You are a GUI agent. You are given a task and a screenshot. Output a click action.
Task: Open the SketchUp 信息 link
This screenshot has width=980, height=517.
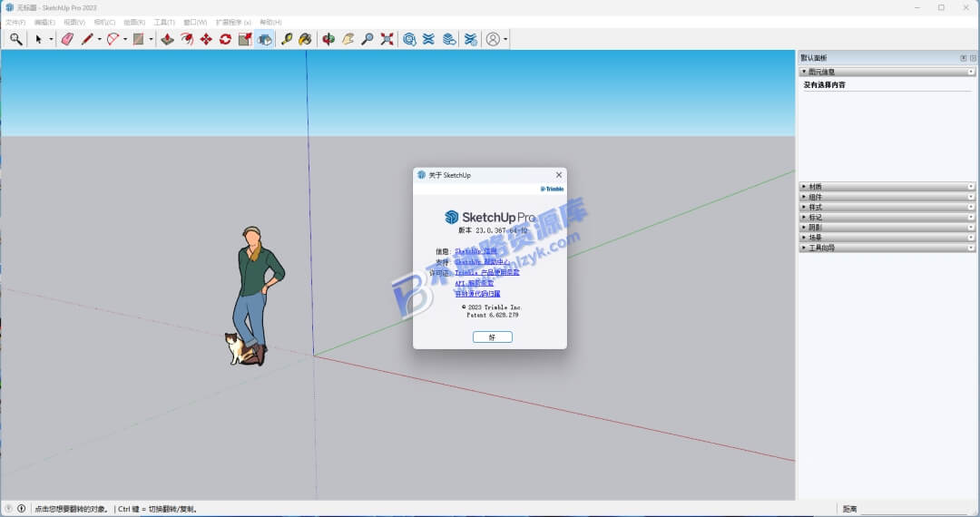(x=475, y=251)
